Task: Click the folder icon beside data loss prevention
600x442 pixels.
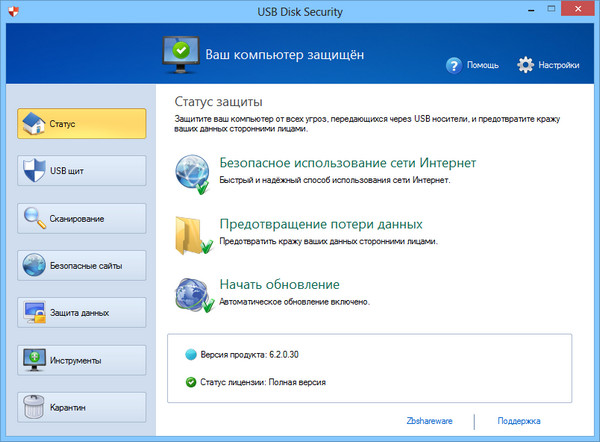Action: click(193, 232)
